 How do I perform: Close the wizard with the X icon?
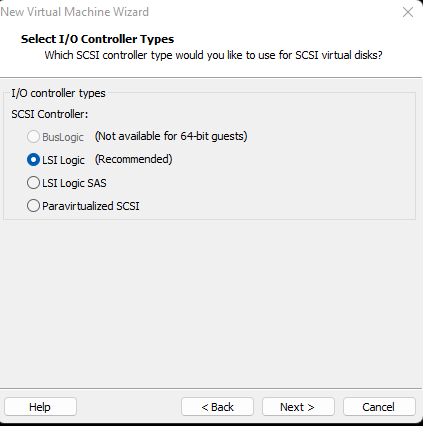coord(408,12)
